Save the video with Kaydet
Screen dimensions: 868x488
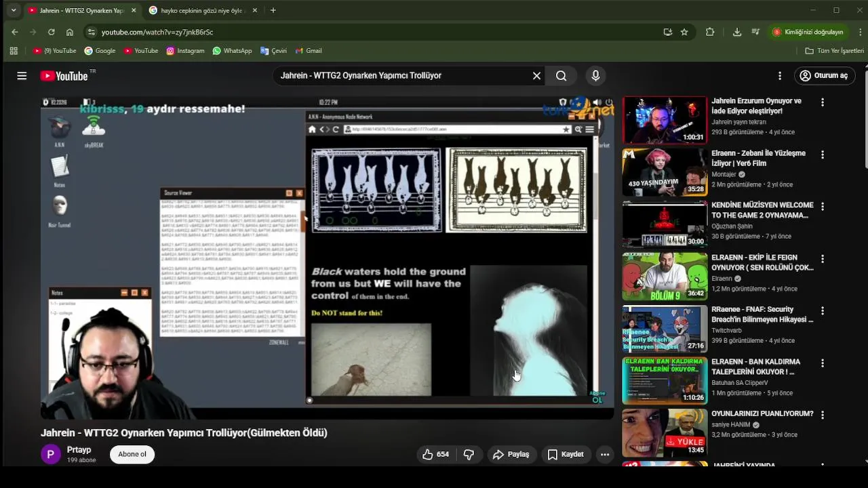[566, 454]
